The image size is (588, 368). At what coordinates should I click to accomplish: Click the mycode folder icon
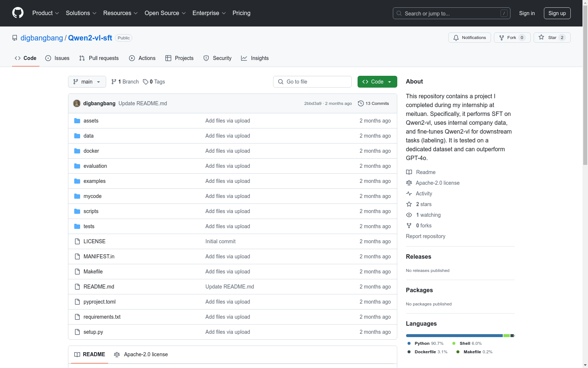[77, 196]
